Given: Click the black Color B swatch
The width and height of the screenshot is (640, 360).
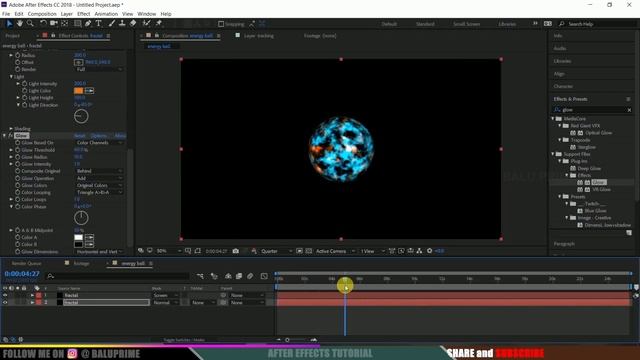Looking at the screenshot, I should pyautogui.click(x=78, y=244).
